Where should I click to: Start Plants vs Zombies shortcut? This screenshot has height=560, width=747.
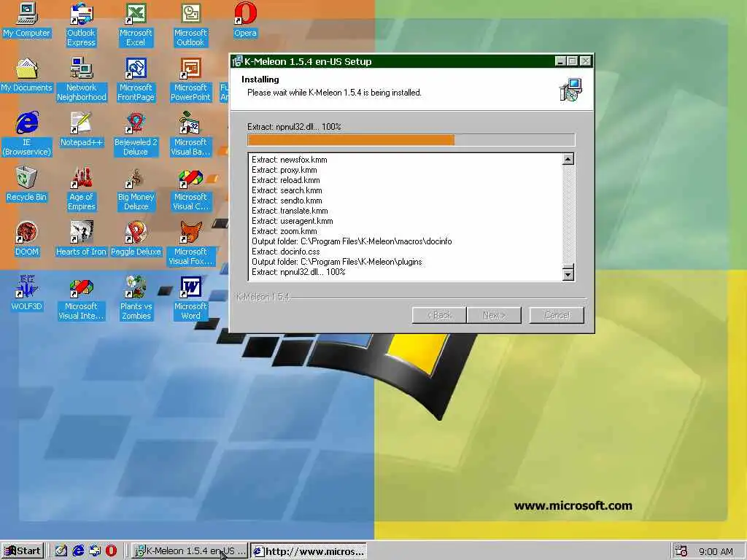[x=136, y=298]
